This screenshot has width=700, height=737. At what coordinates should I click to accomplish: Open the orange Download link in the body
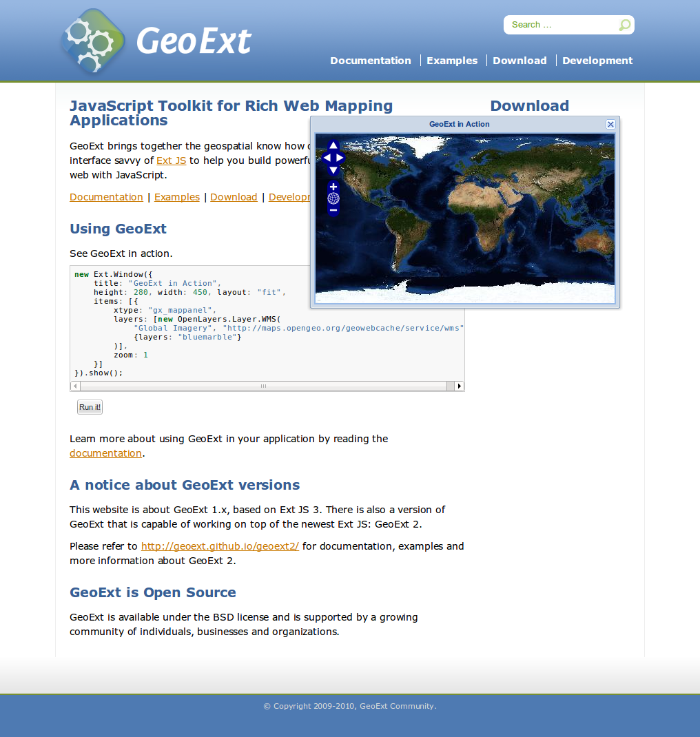[x=234, y=198]
